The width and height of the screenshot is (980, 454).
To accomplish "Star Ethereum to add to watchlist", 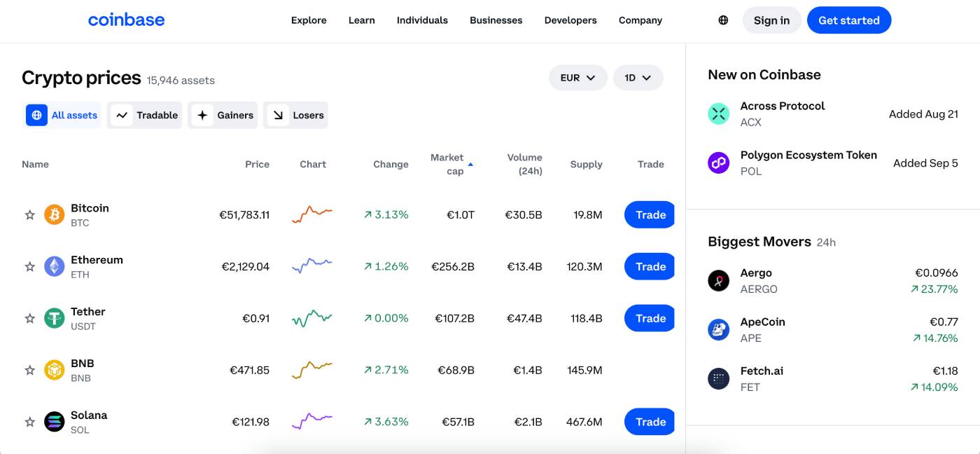I will click(30, 267).
